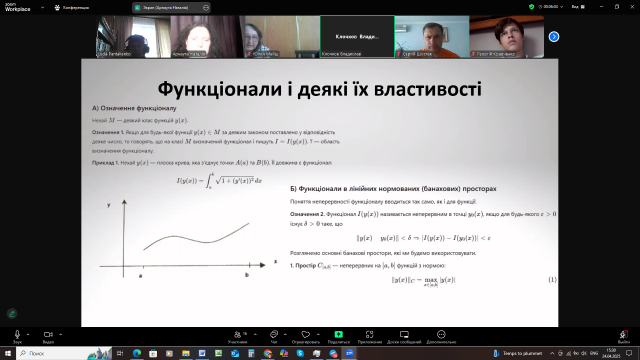
Task: Click the taskbar search box
Action: click(x=64, y=353)
